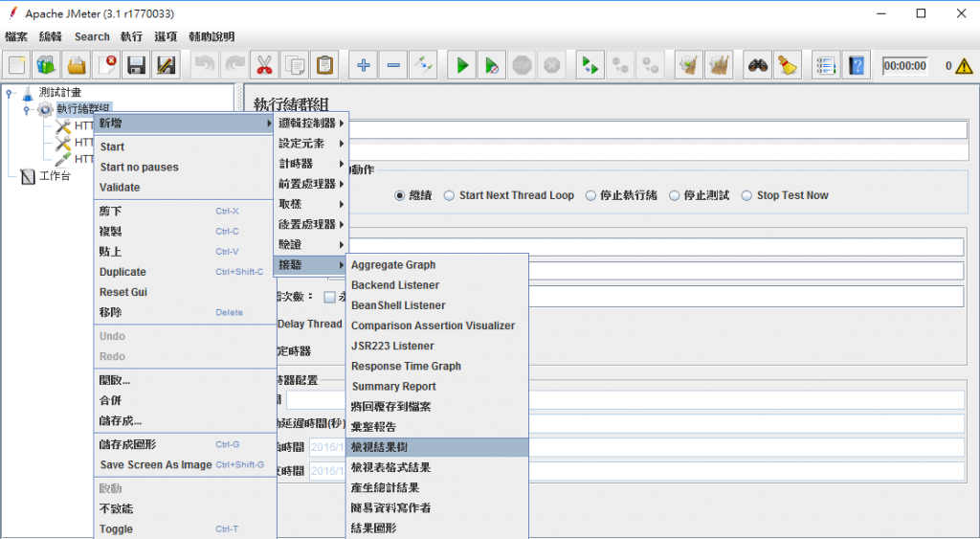Expand the 後置處理器 submenu
Screen dimensions: 980x539
pos(311,224)
